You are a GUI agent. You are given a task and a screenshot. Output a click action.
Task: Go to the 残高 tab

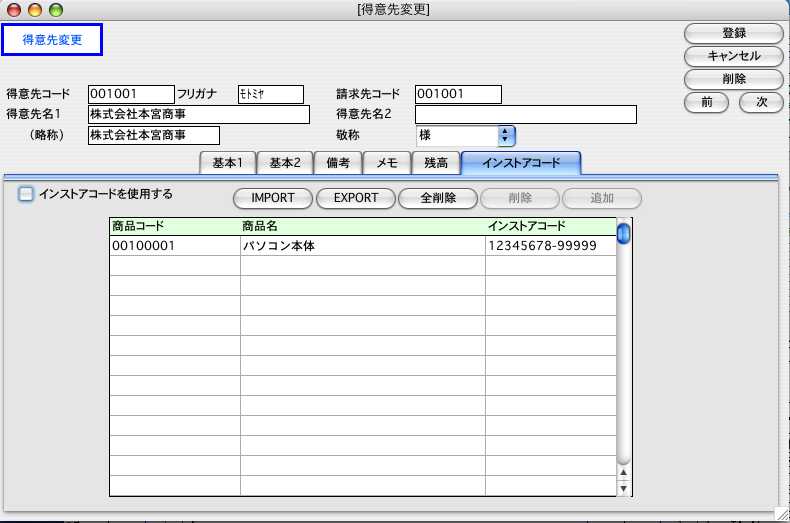(436, 163)
